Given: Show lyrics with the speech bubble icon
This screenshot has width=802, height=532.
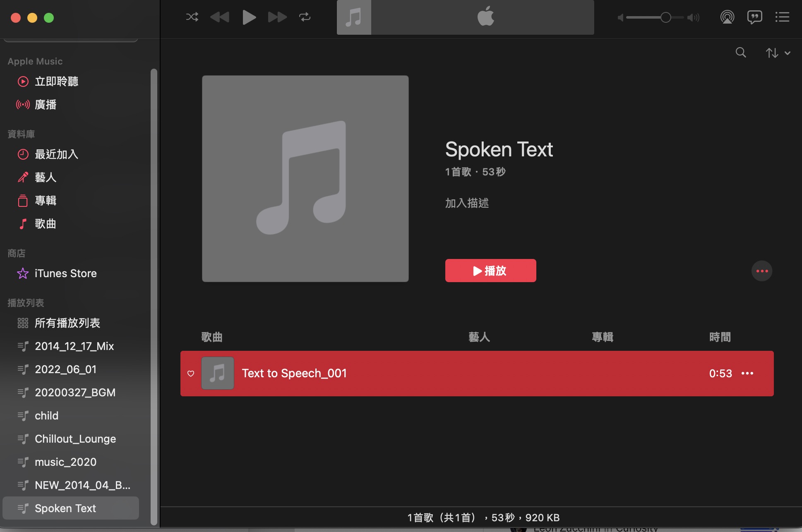Looking at the screenshot, I should pyautogui.click(x=754, y=17).
